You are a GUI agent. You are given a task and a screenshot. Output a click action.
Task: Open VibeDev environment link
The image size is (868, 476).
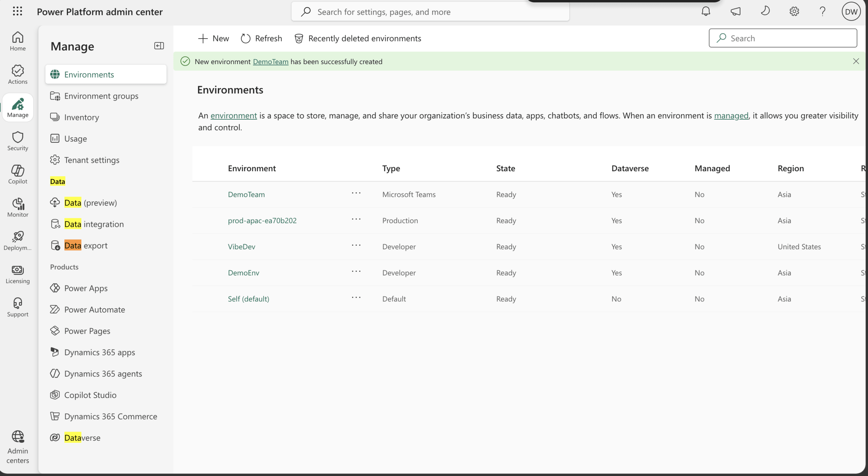click(241, 246)
